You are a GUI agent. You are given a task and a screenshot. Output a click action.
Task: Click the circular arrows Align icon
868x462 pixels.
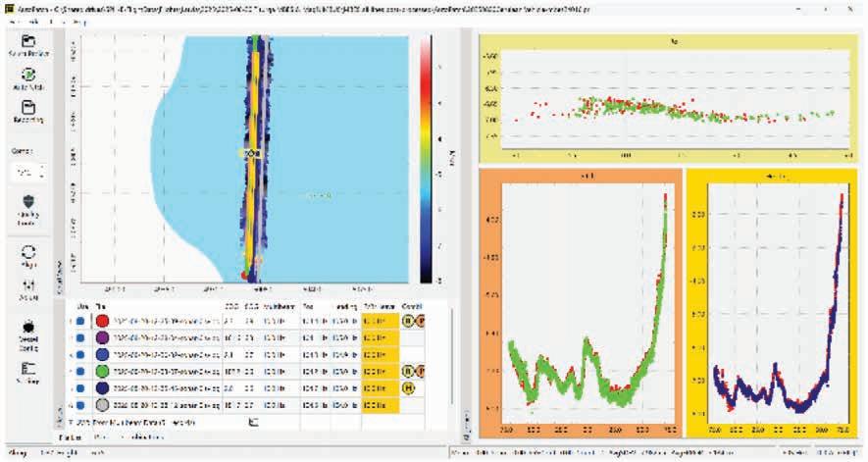28,253
